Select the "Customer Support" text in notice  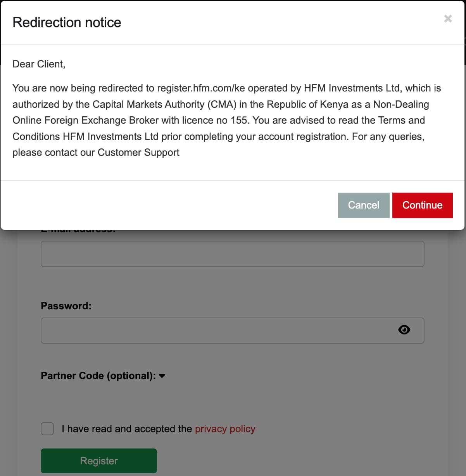138,152
